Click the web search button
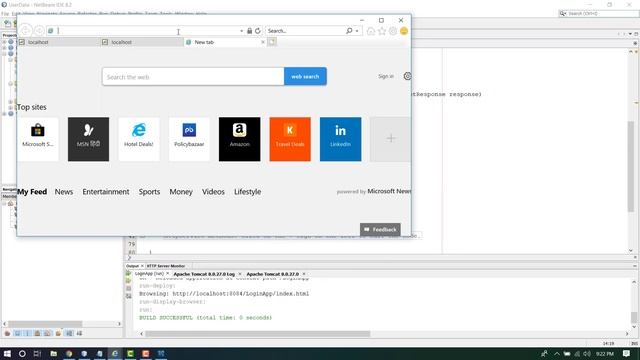Screen dimensions: 640x360 tap(305, 77)
